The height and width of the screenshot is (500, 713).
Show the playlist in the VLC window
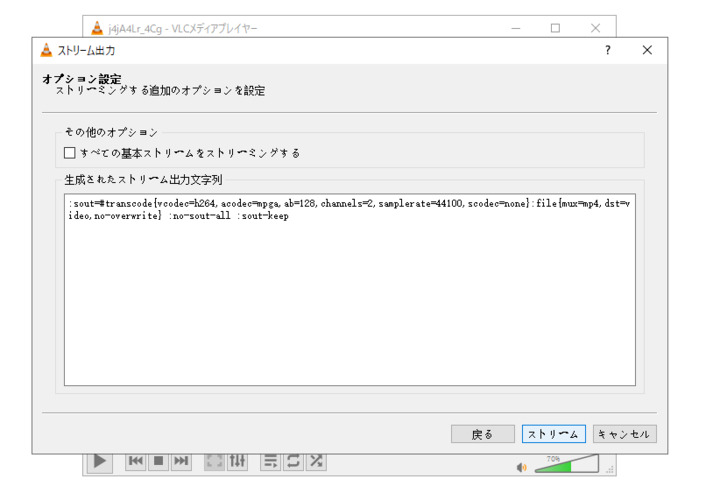[x=271, y=461]
